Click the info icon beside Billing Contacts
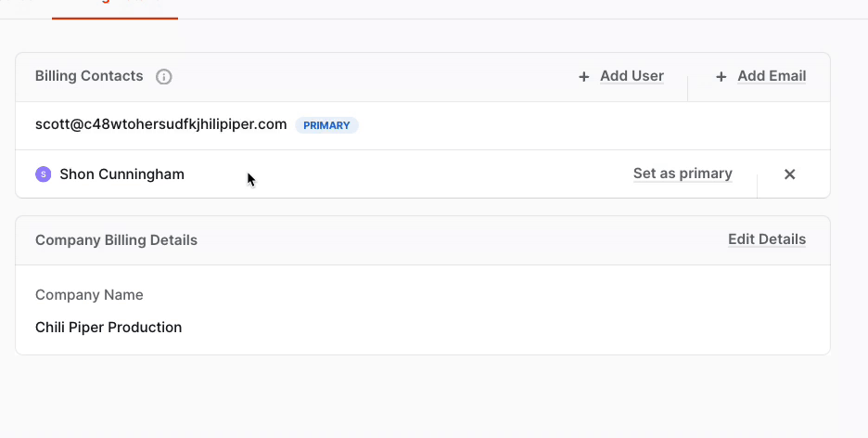The height and width of the screenshot is (438, 868). click(163, 76)
